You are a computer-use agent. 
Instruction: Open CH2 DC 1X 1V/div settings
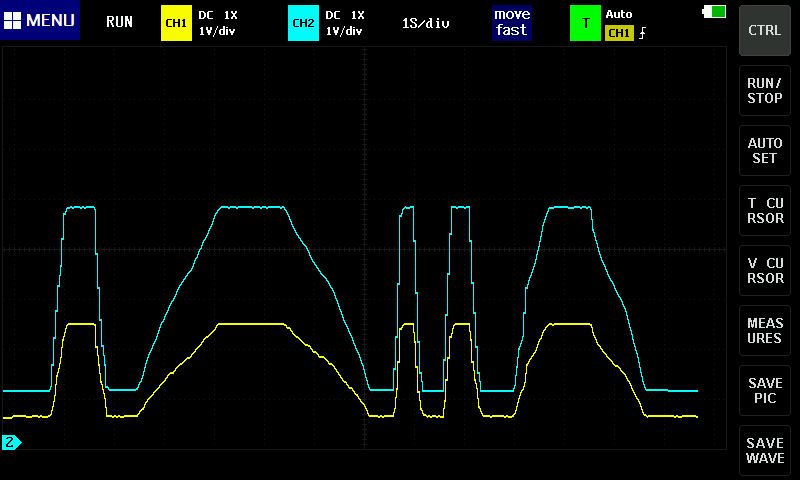[x=345, y=22]
